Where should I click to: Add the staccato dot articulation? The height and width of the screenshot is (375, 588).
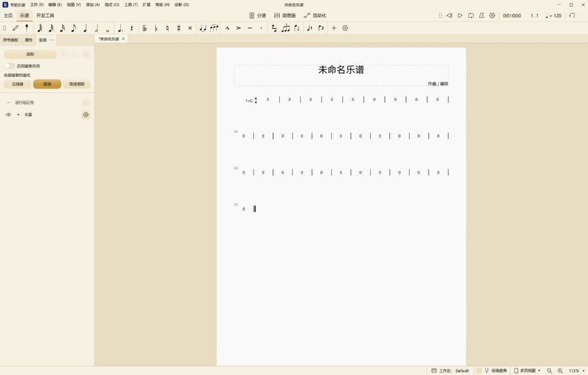pos(261,28)
